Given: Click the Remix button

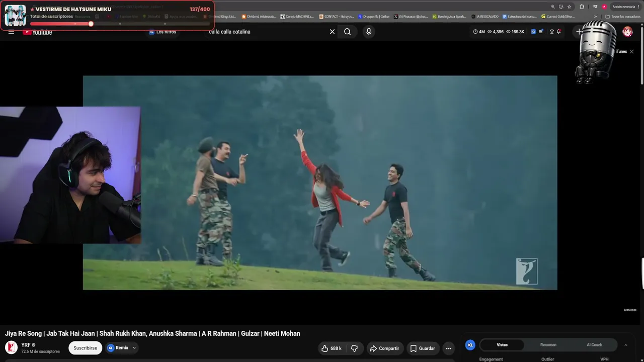Looking at the screenshot, I should [118, 348].
